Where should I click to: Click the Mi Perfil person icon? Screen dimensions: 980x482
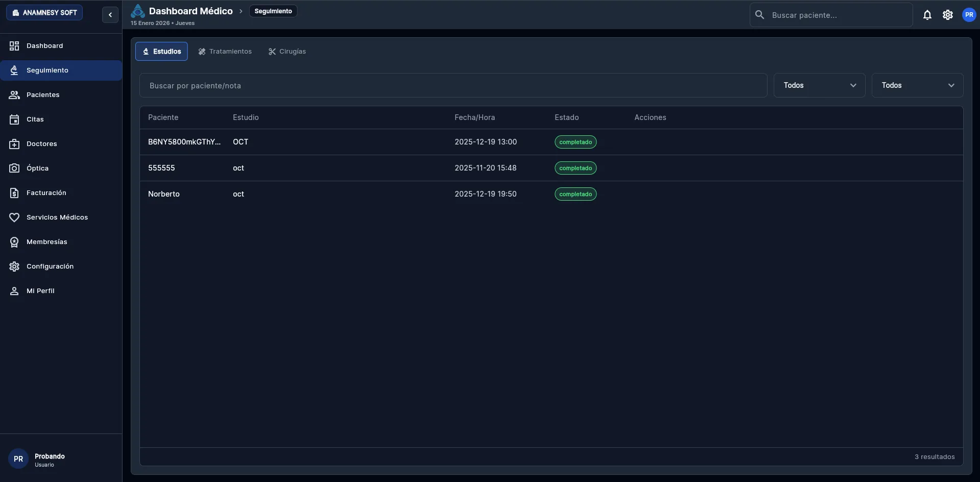click(14, 291)
